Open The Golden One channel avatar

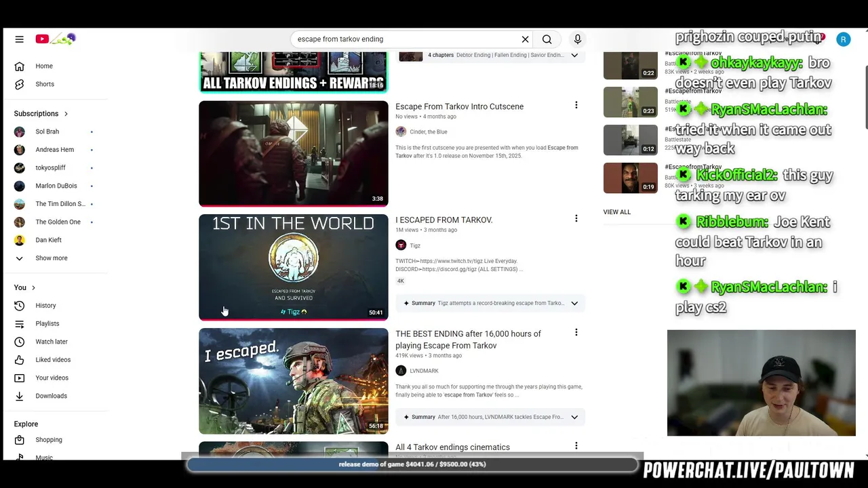point(19,222)
